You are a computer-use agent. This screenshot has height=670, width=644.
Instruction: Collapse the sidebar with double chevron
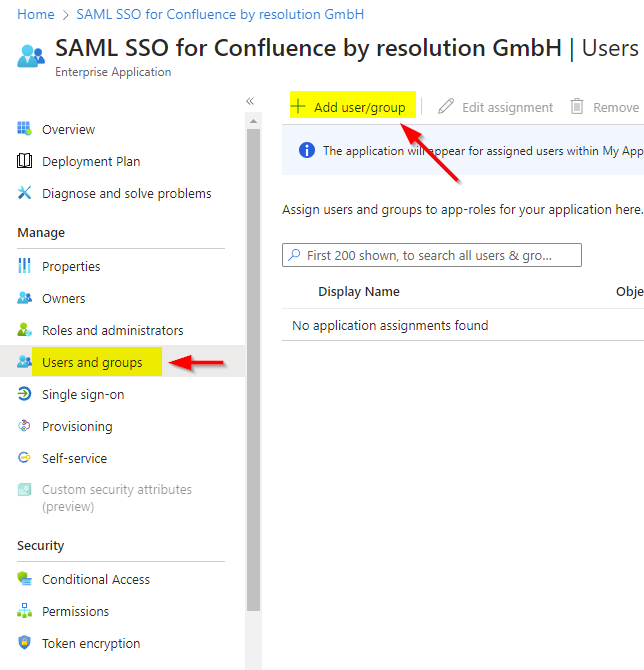250,101
